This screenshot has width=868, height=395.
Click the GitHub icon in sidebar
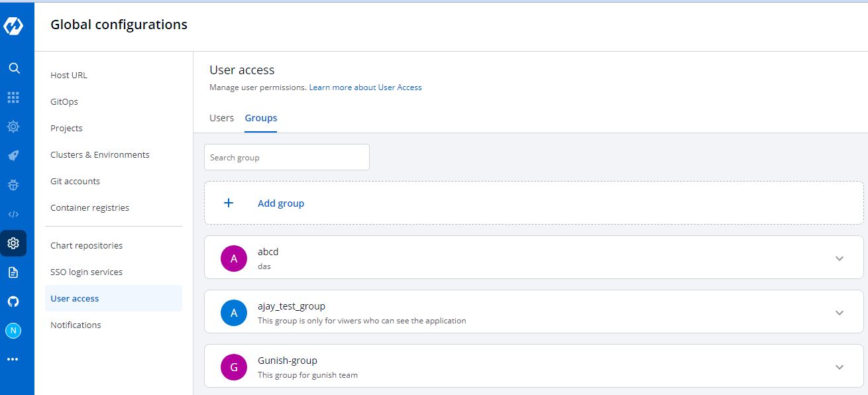tap(13, 302)
